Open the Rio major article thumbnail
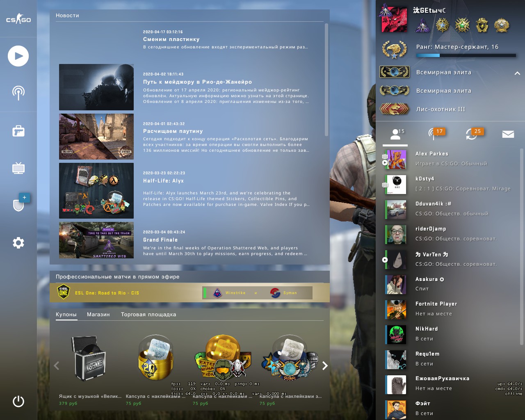This screenshot has height=420, width=525. [x=96, y=87]
